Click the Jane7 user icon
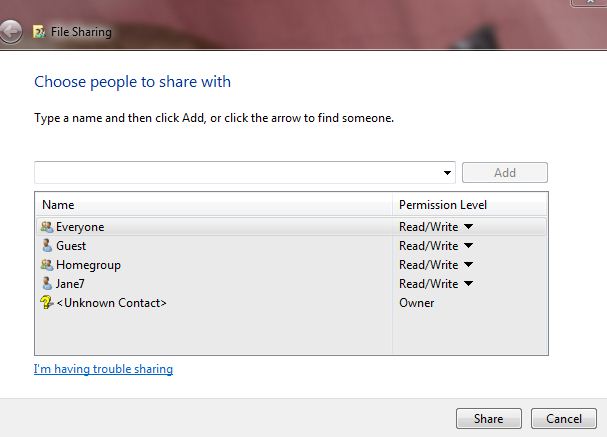The image size is (607, 437). tap(47, 284)
